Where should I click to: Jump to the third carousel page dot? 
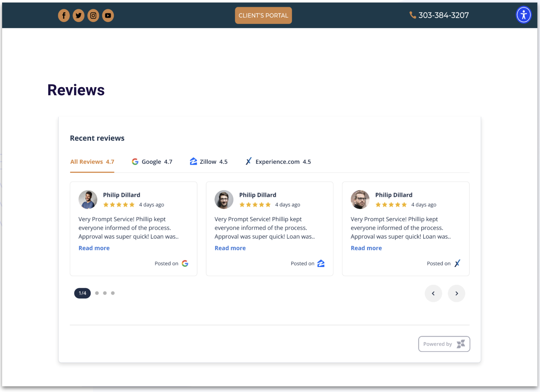pos(105,293)
